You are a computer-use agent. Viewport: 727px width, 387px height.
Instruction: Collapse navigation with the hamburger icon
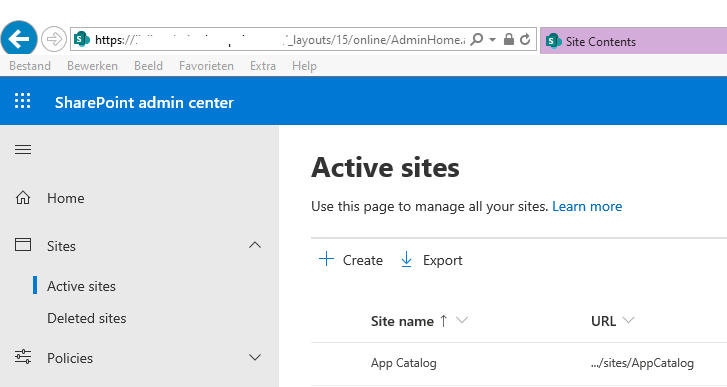click(x=23, y=150)
